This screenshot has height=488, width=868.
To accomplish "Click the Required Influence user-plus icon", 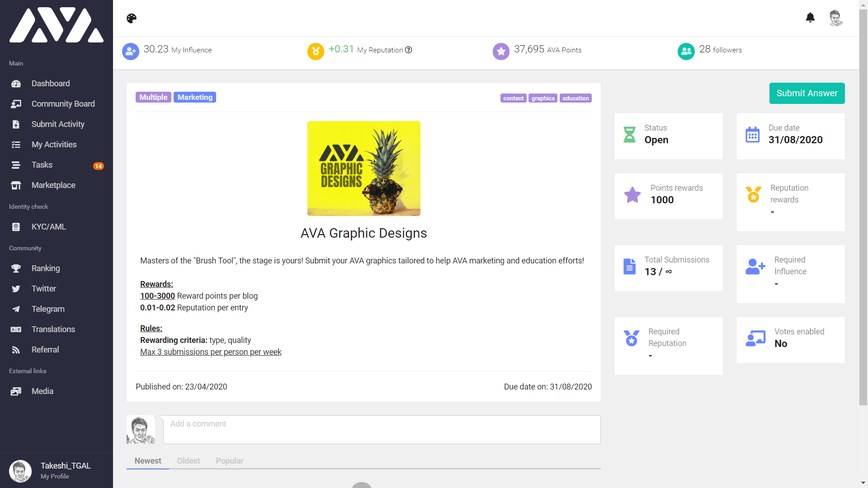I will (755, 266).
